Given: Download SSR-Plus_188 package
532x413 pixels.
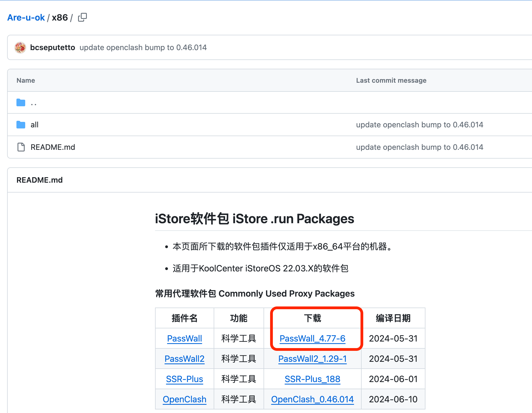Looking at the screenshot, I should [x=312, y=379].
